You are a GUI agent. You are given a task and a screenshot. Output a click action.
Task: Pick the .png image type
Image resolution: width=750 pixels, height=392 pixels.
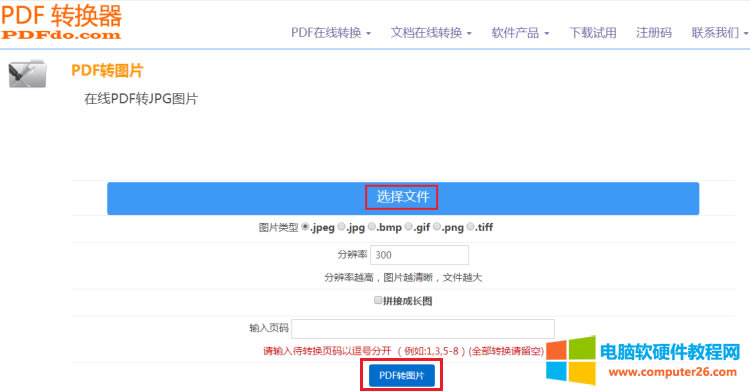[x=437, y=227]
